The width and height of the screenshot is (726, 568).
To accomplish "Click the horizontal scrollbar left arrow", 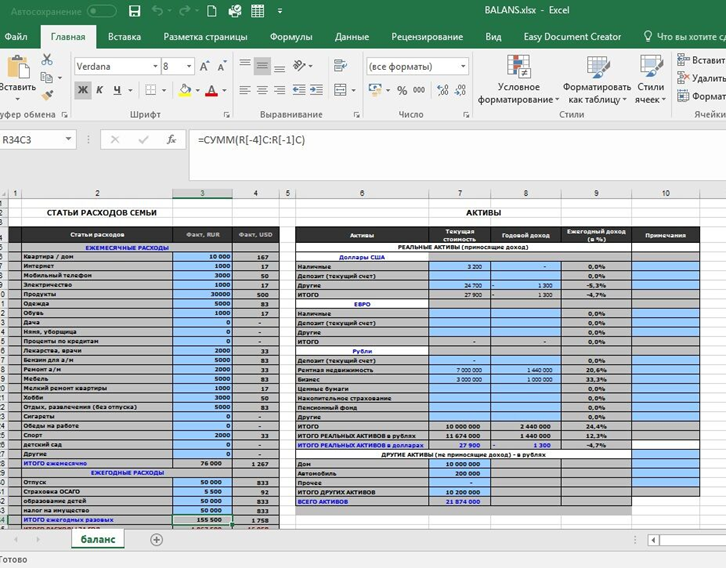I will point(654,540).
